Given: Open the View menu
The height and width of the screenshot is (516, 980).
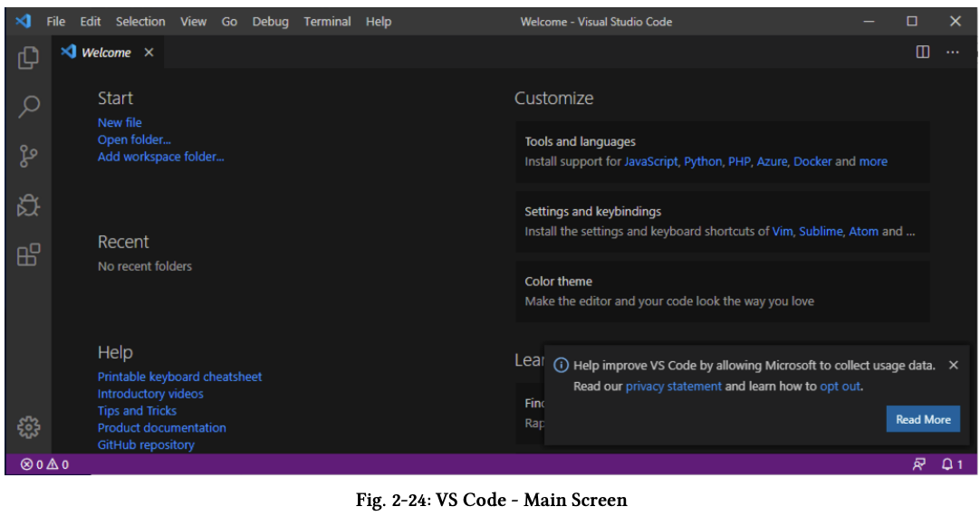Looking at the screenshot, I should coord(194,21).
